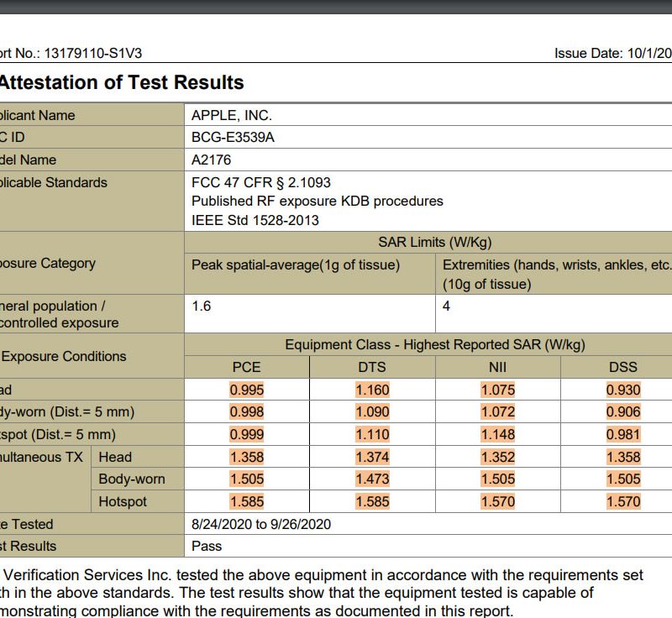The image size is (672, 618).
Task: Click the Attestation of Test Results heading
Action: click(x=122, y=82)
